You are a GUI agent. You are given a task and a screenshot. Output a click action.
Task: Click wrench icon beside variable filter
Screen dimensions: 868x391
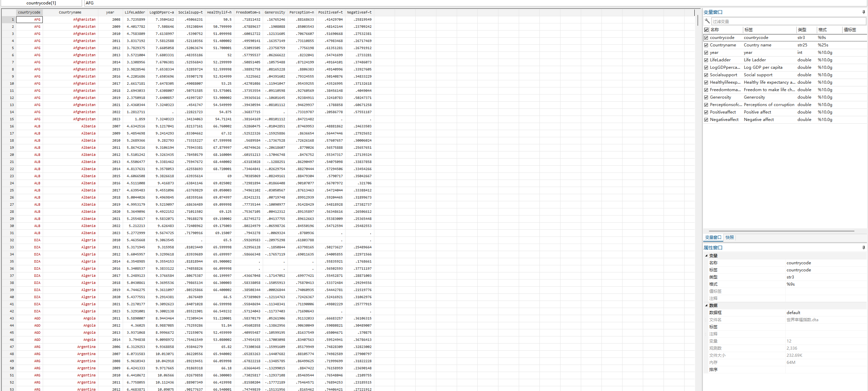tap(707, 21)
